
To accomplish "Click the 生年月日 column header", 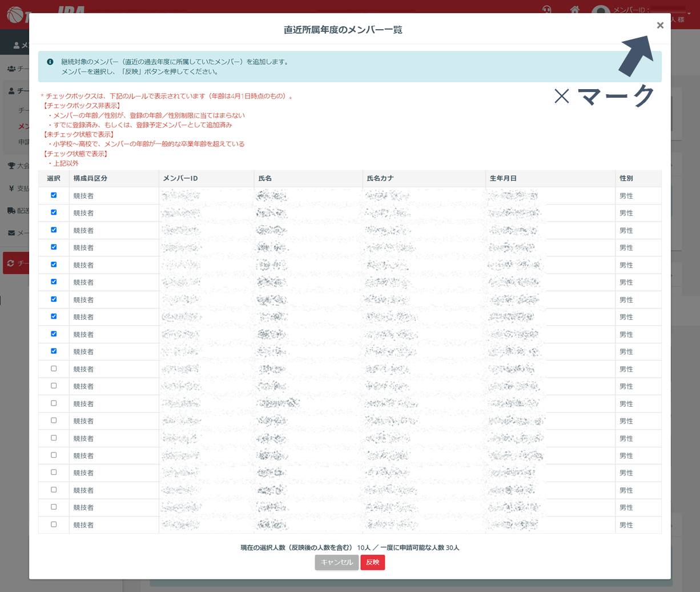I will (550, 178).
